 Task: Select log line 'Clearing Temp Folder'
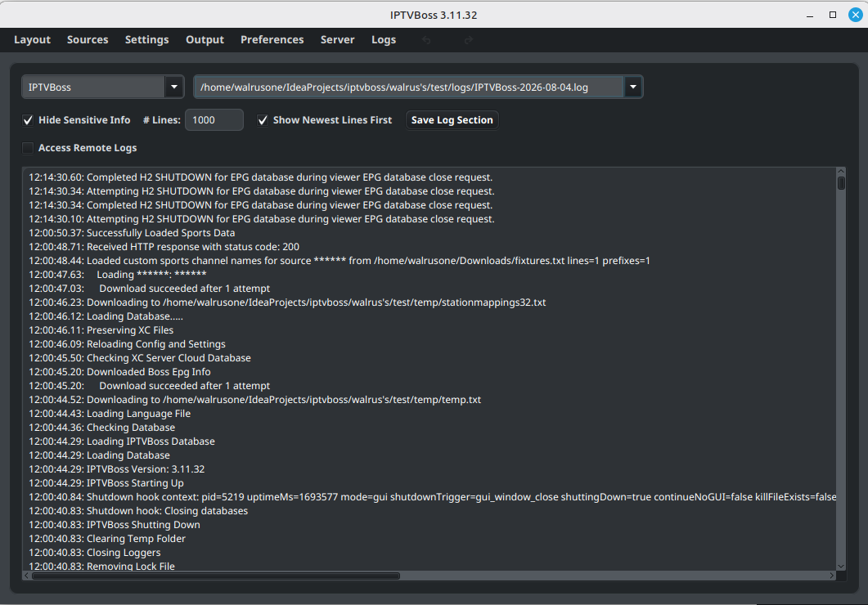pyautogui.click(x=107, y=539)
